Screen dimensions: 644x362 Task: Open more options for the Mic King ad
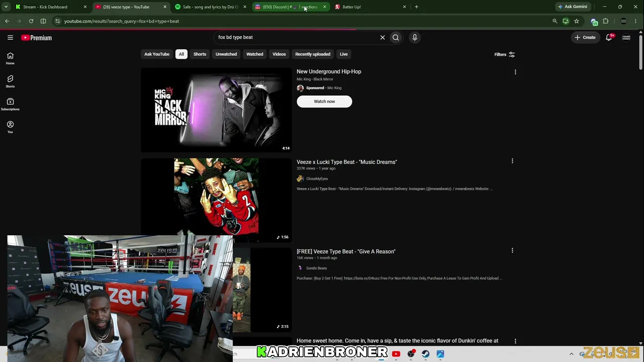pyautogui.click(x=515, y=72)
